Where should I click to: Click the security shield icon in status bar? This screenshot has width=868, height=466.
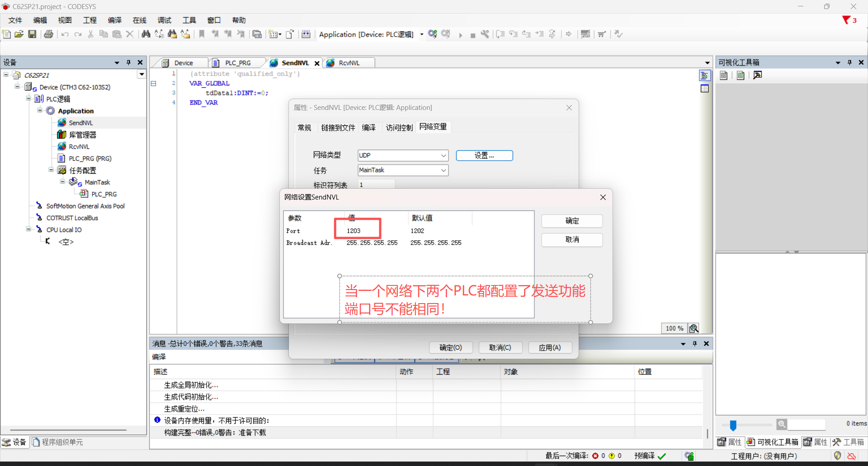coord(838,456)
